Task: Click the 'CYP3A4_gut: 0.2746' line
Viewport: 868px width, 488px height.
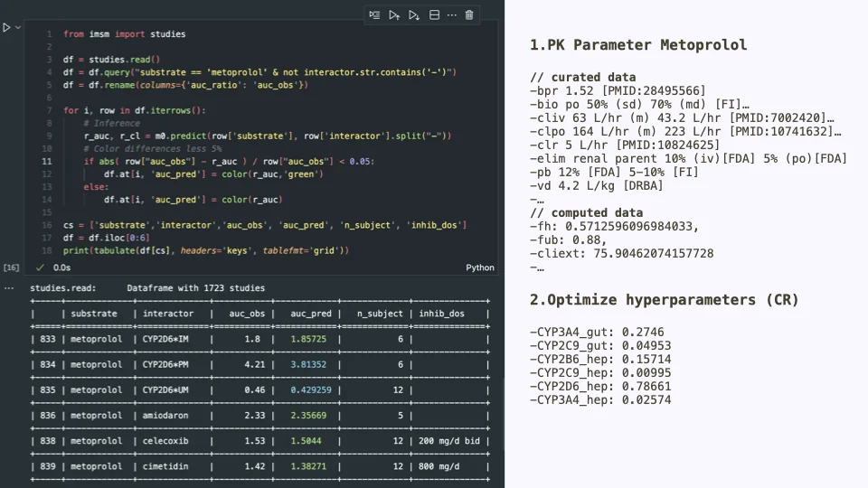Action: [597, 332]
